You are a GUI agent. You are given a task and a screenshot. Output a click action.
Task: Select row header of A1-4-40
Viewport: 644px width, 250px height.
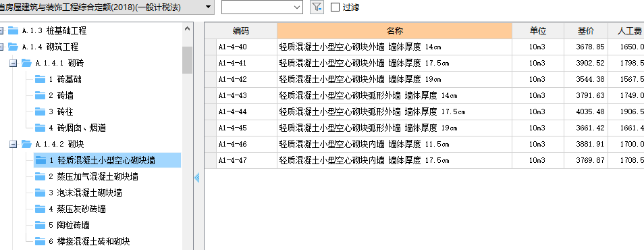click(x=211, y=47)
